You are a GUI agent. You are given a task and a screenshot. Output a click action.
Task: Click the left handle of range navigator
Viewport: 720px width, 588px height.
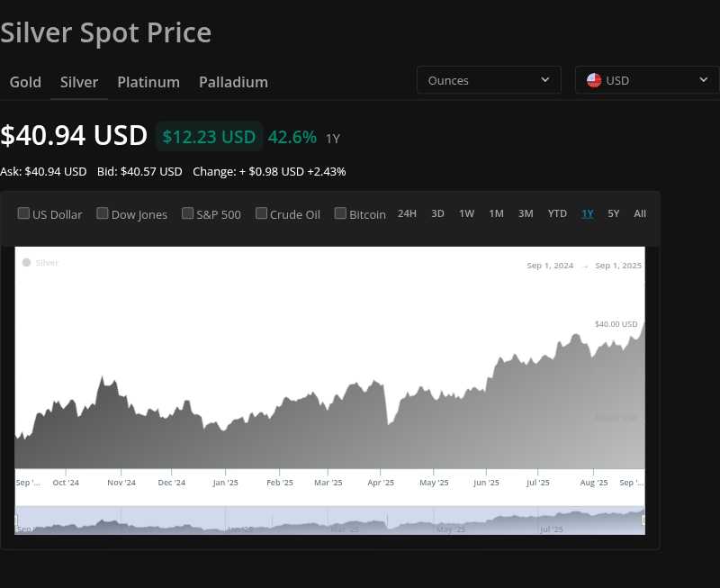click(x=16, y=520)
